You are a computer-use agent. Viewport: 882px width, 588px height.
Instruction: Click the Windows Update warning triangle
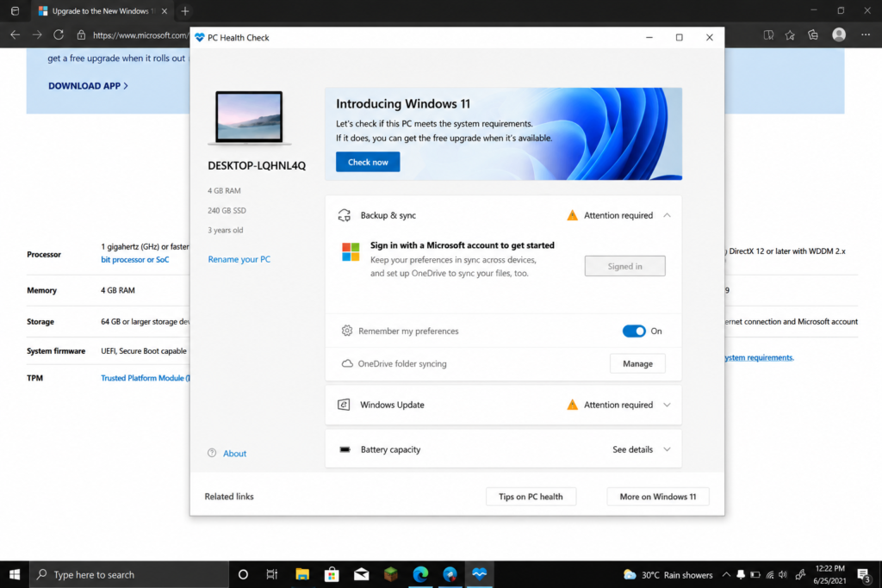pyautogui.click(x=572, y=405)
